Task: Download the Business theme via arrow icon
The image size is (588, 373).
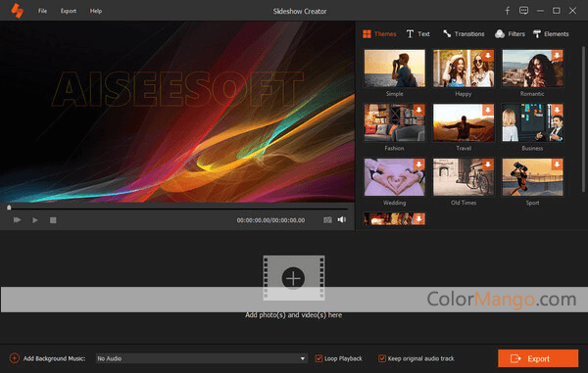Action: (557, 110)
